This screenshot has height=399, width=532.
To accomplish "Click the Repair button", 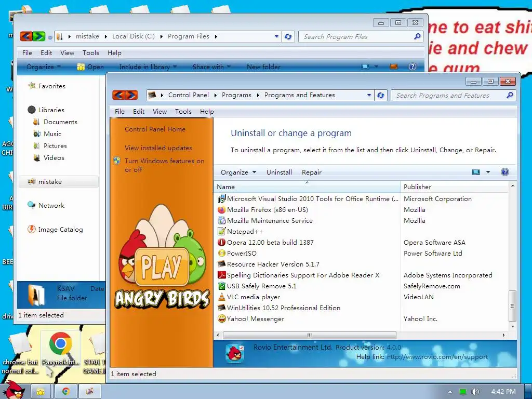I will click(312, 172).
